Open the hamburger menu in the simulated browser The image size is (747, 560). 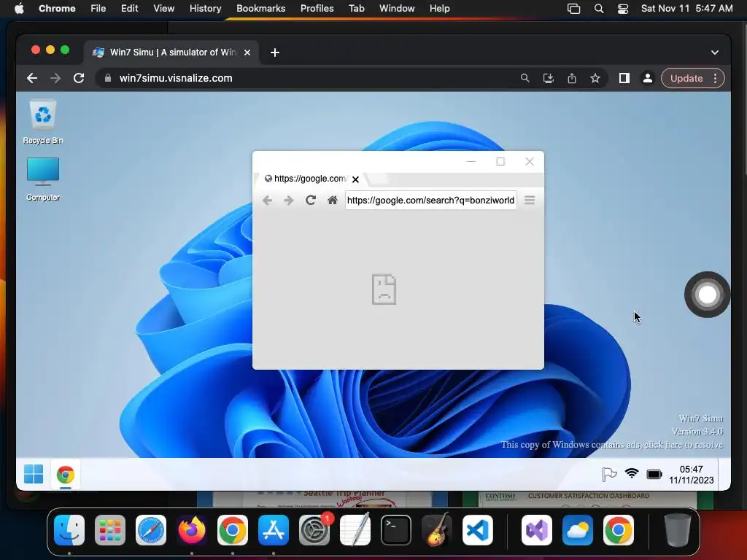(x=530, y=200)
